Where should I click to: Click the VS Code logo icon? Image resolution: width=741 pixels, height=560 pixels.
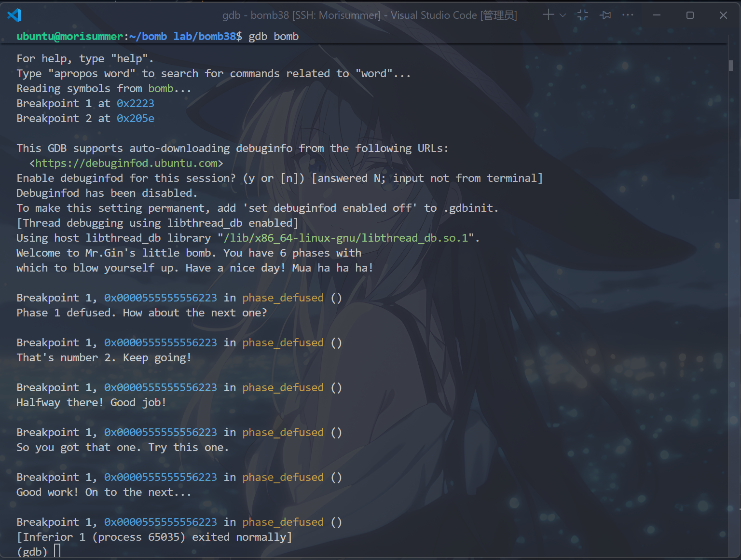(14, 15)
